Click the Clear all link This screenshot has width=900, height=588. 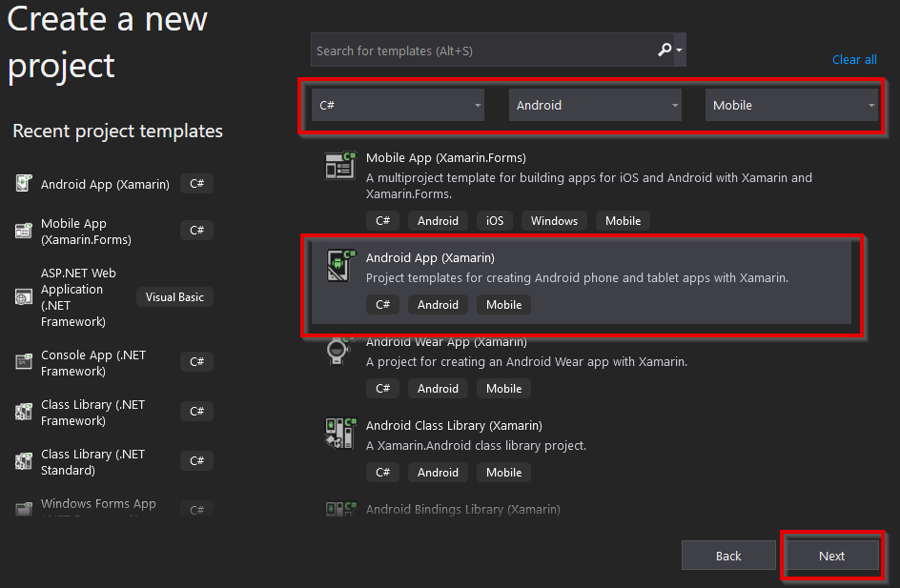pos(853,59)
